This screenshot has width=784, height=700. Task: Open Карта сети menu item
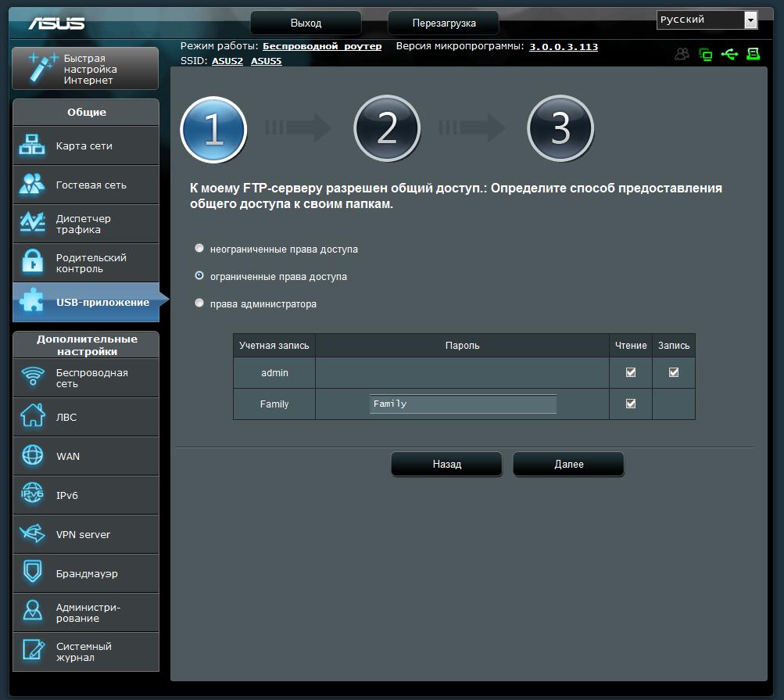click(x=85, y=145)
